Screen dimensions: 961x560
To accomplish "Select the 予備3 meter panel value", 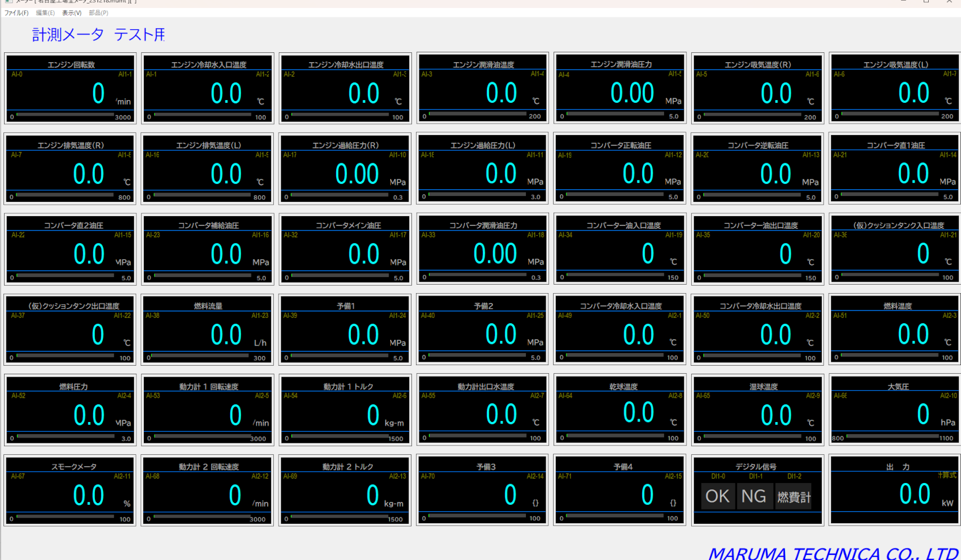I will [x=510, y=495].
